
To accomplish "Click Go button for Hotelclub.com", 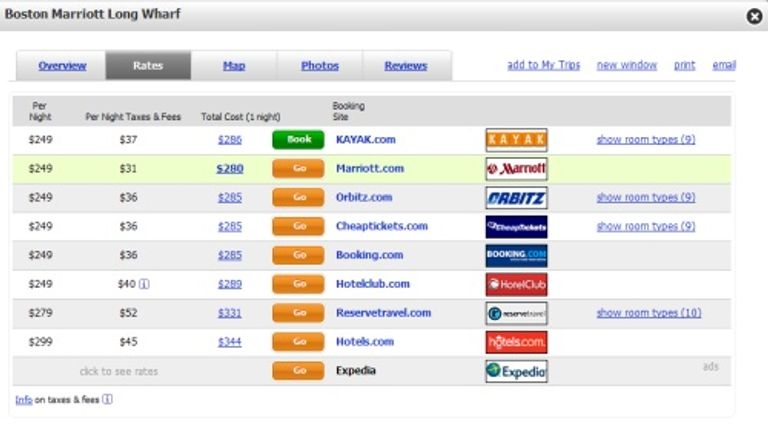I will 298,284.
